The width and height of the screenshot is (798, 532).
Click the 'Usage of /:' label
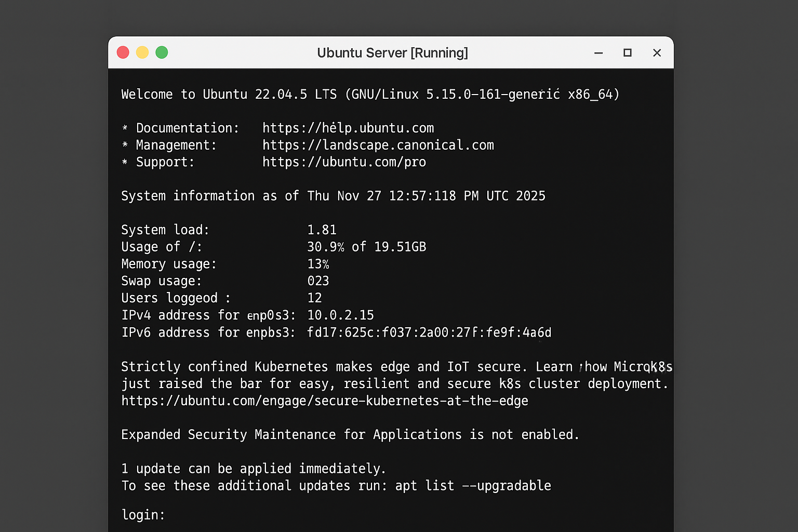click(x=162, y=247)
